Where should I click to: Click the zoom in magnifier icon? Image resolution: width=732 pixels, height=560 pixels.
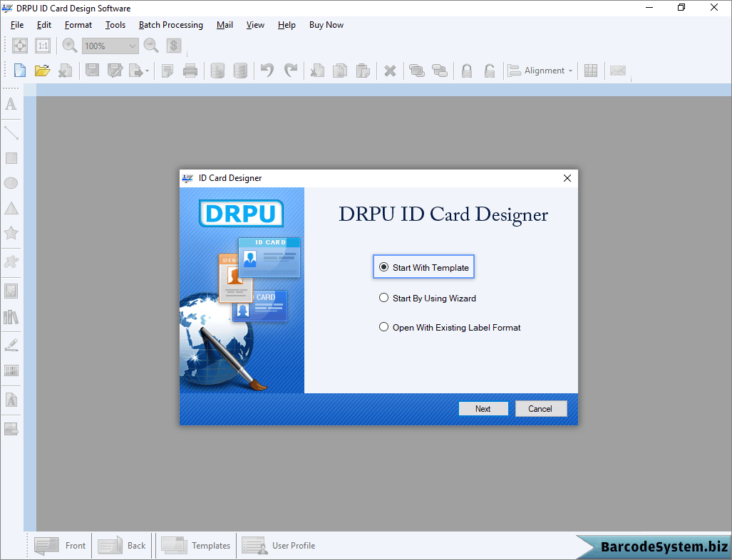[x=70, y=46]
